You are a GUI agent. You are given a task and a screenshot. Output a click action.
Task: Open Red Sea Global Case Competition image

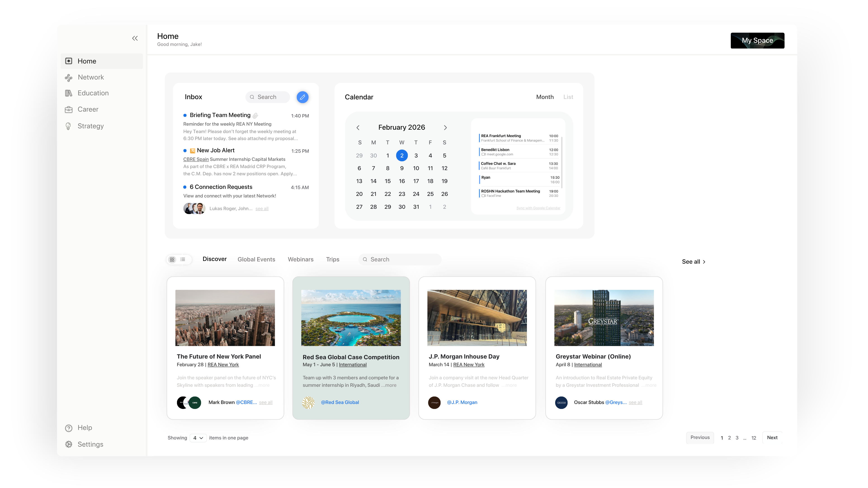[351, 318]
